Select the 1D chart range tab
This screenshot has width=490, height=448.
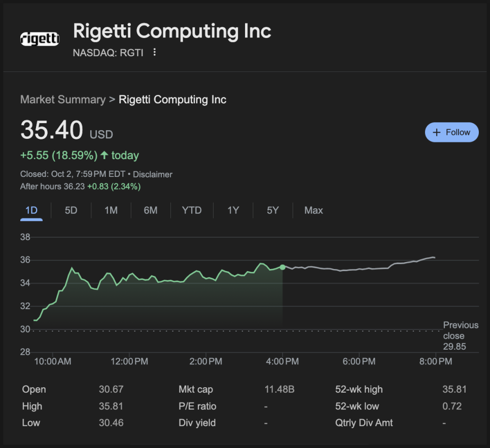click(x=31, y=210)
